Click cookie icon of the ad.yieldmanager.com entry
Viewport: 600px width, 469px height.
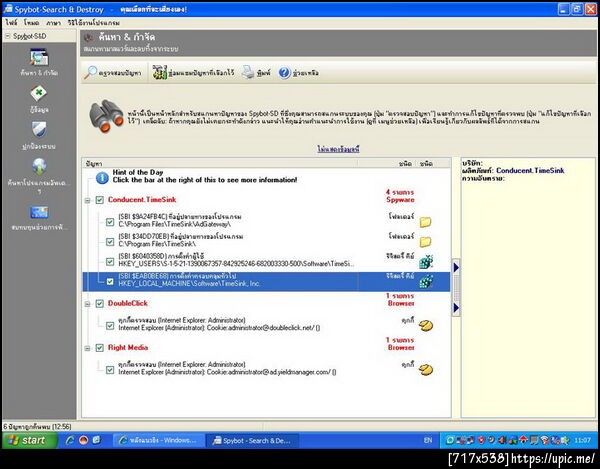click(426, 370)
